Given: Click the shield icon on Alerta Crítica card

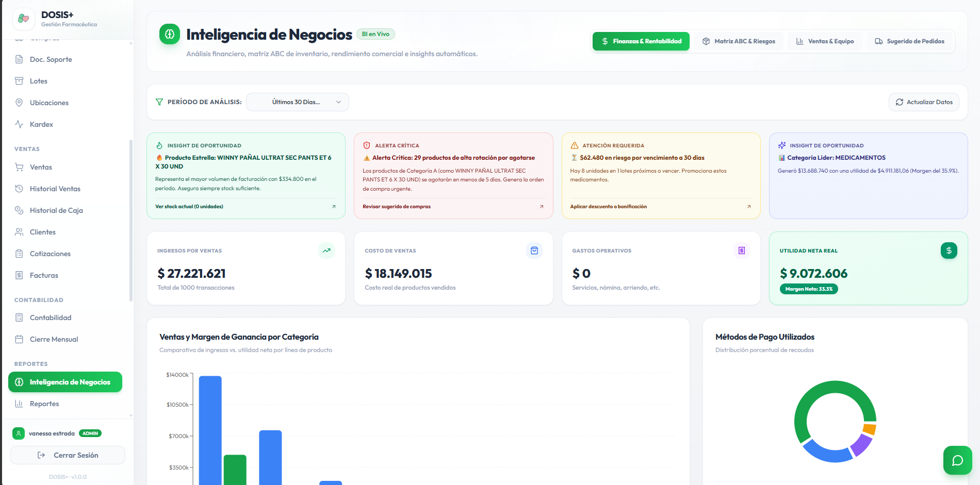Looking at the screenshot, I should (367, 145).
